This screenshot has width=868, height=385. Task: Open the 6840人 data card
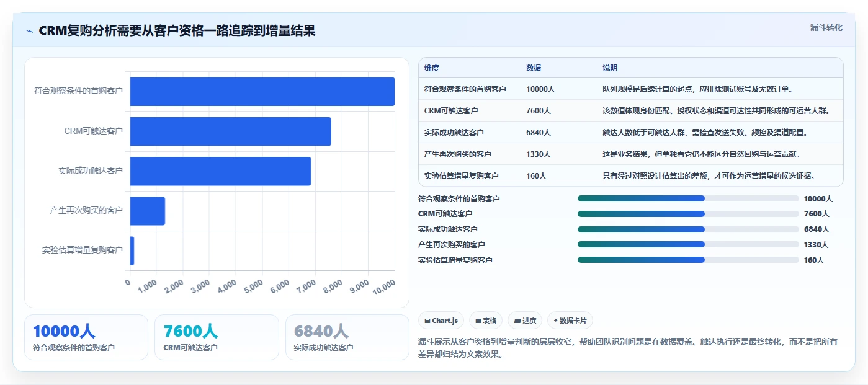coord(347,337)
